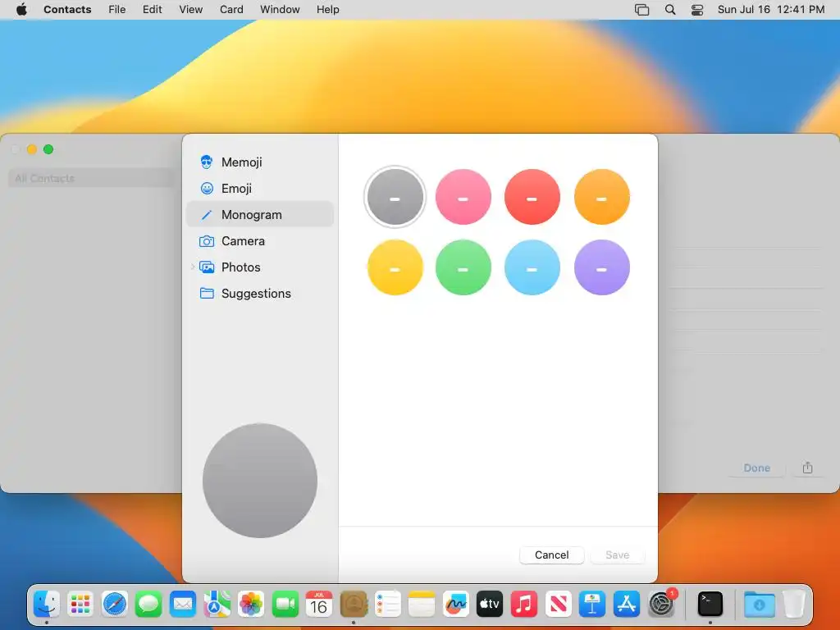The height and width of the screenshot is (630, 840).
Task: Open Keynote from the Dock
Action: (x=592, y=605)
